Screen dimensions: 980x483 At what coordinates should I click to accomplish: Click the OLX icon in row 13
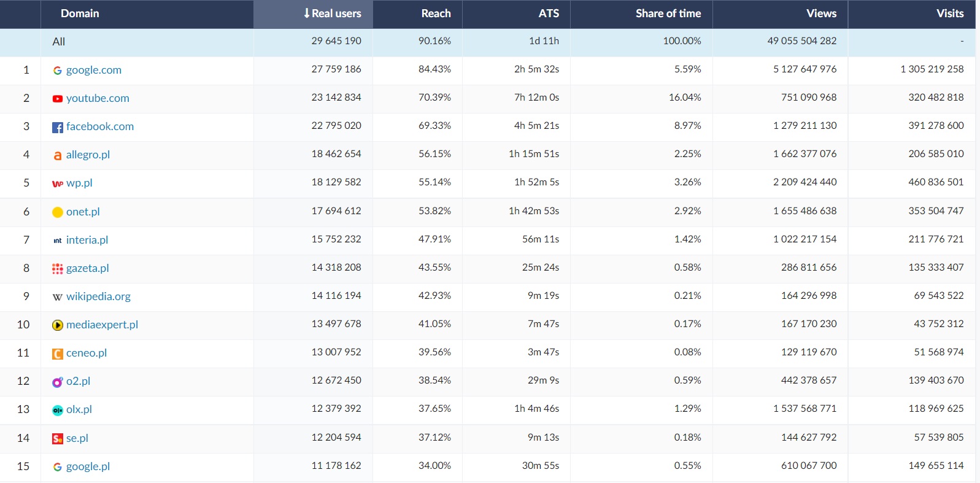(x=57, y=411)
